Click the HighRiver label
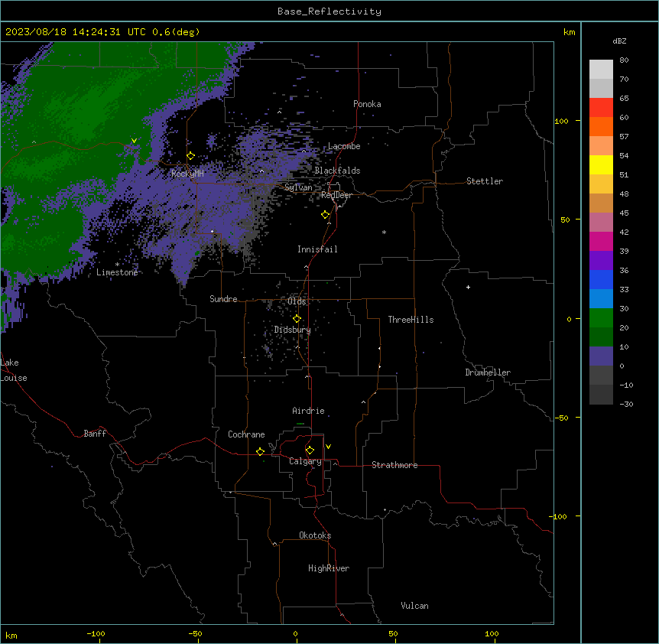659x644 pixels. coord(329,568)
